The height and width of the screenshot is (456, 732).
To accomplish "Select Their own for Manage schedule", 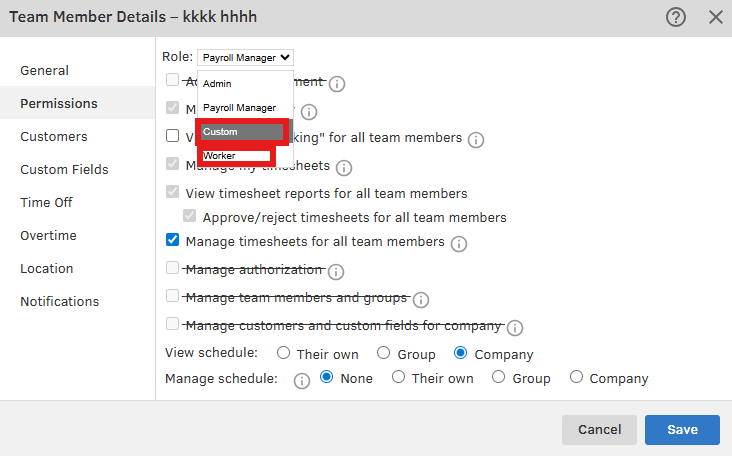I will (399, 378).
